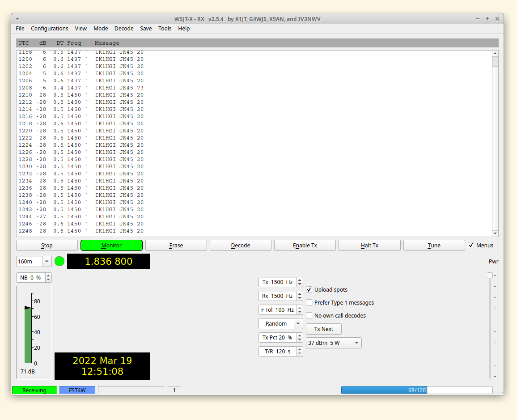Click the Stop button
This screenshot has width=517, height=420.
47,245
